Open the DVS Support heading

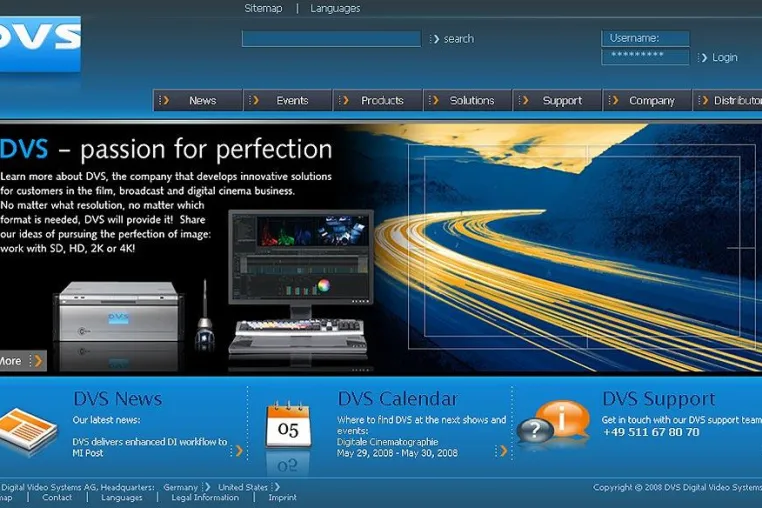(658, 399)
